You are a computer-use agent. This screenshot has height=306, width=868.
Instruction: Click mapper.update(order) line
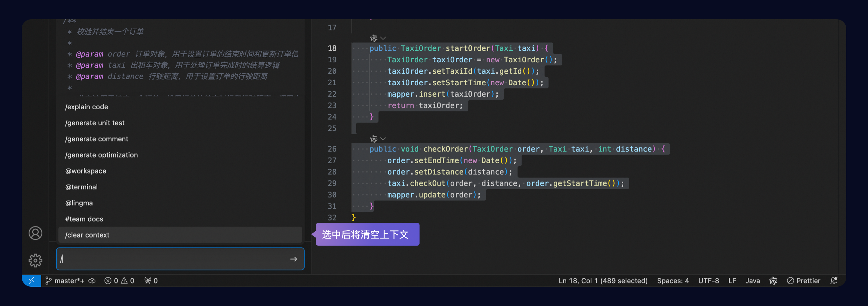434,195
